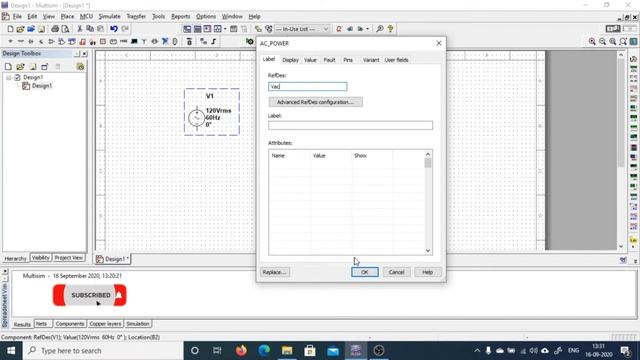Confirm the dialog with OK

(364, 272)
